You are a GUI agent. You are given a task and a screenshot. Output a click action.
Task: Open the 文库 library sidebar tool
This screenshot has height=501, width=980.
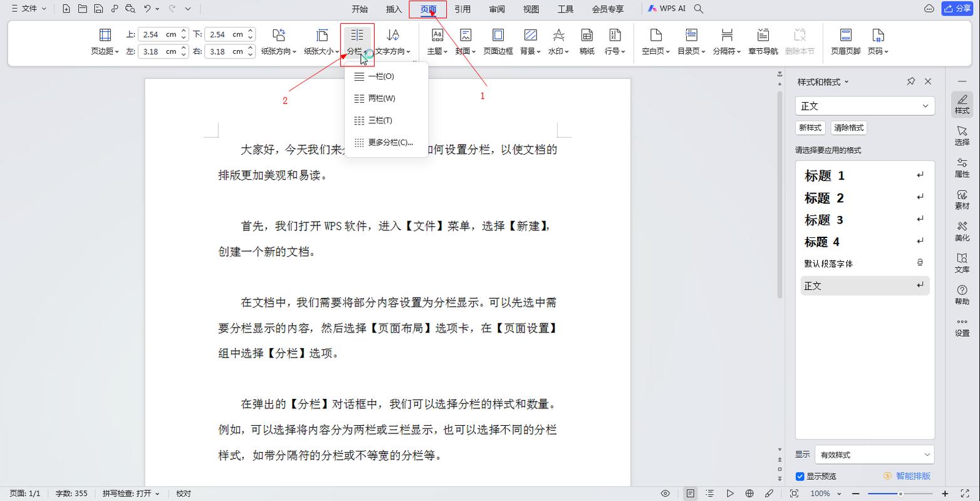(962, 263)
